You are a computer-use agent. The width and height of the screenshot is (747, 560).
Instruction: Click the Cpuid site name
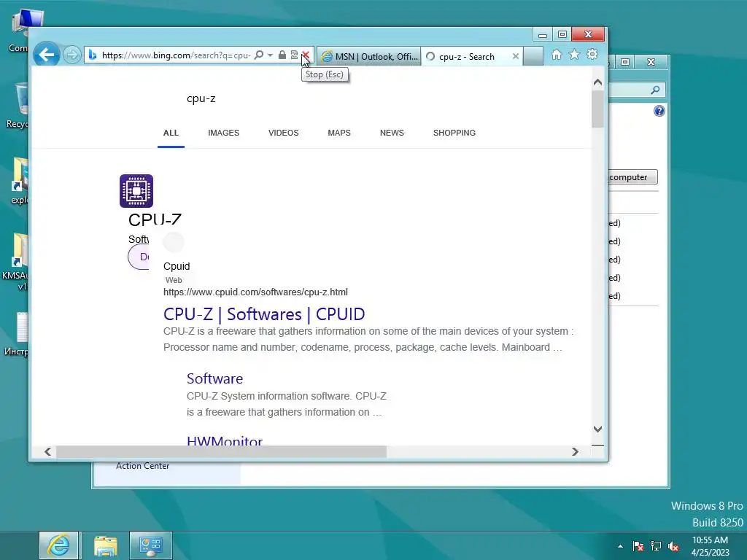click(177, 266)
